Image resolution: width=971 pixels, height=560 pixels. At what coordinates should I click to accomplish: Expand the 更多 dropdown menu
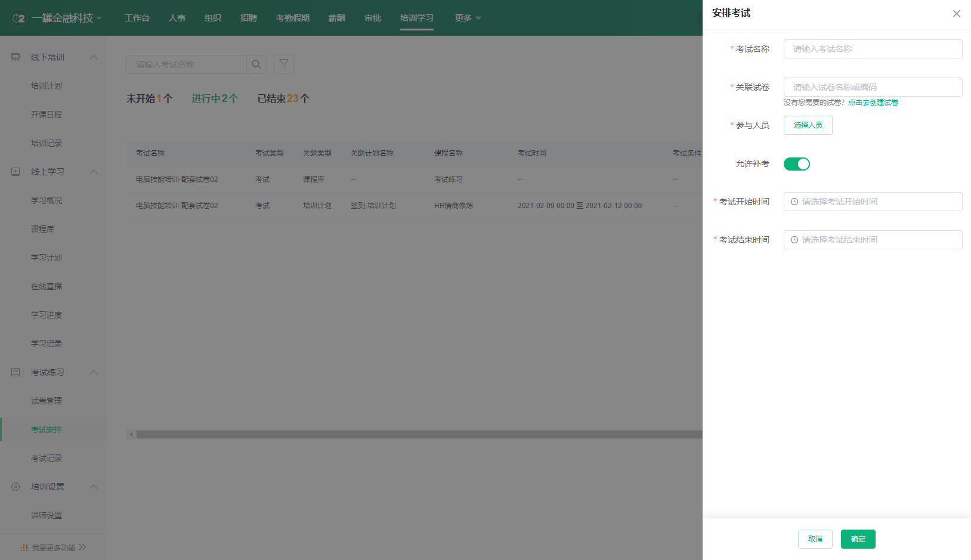pyautogui.click(x=468, y=18)
